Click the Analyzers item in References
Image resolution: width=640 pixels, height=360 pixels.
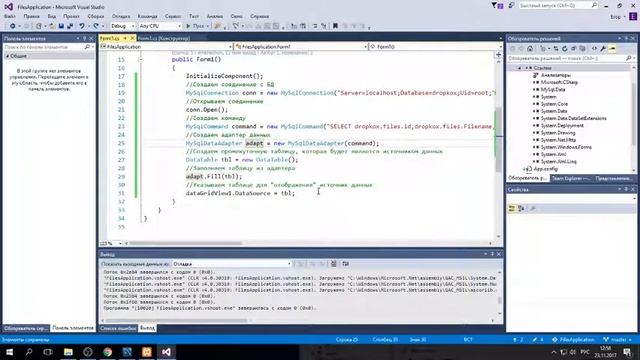tap(556, 75)
